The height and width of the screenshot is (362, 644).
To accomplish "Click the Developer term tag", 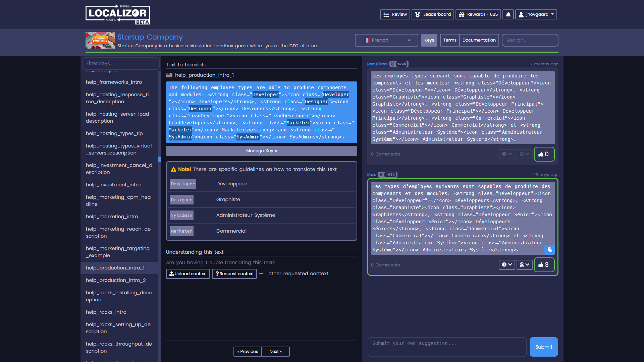I will click(x=183, y=184).
